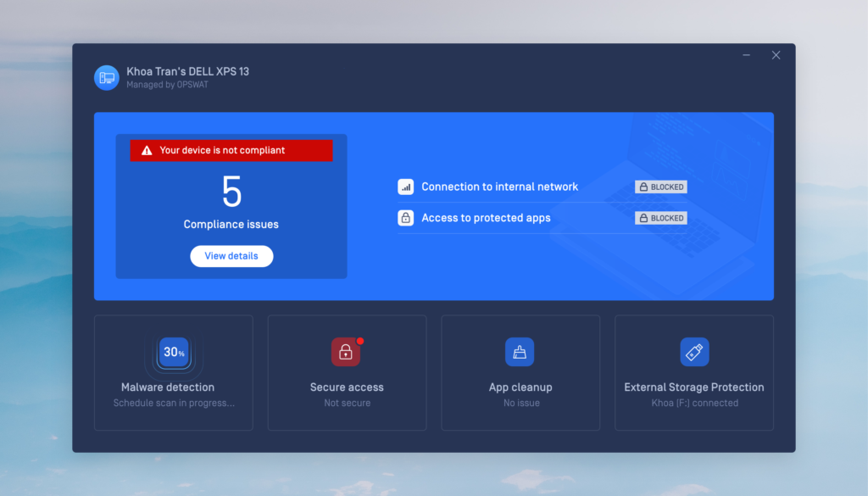This screenshot has width=868, height=496.
Task: Click the large number 5 compliance count
Action: click(231, 192)
